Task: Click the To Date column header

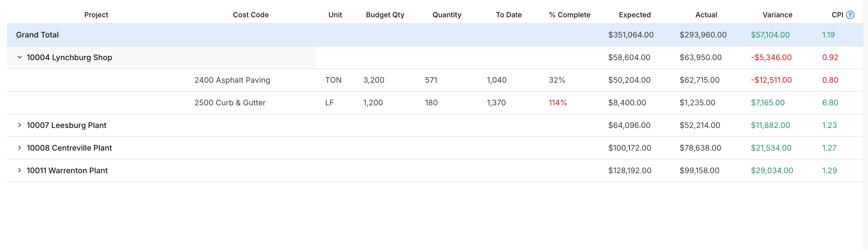Action: [x=509, y=15]
